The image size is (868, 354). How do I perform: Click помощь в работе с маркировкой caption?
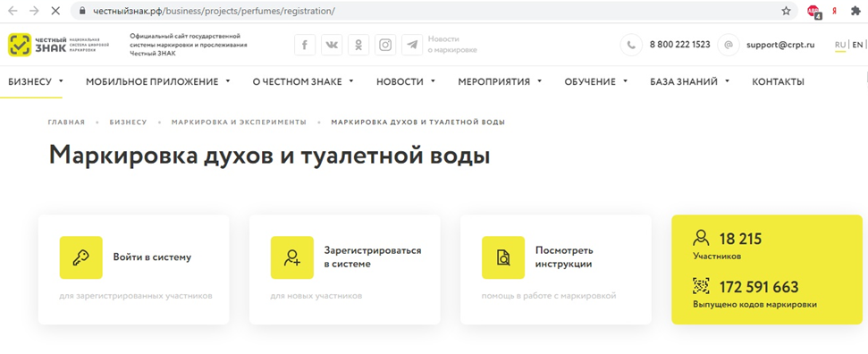click(549, 297)
